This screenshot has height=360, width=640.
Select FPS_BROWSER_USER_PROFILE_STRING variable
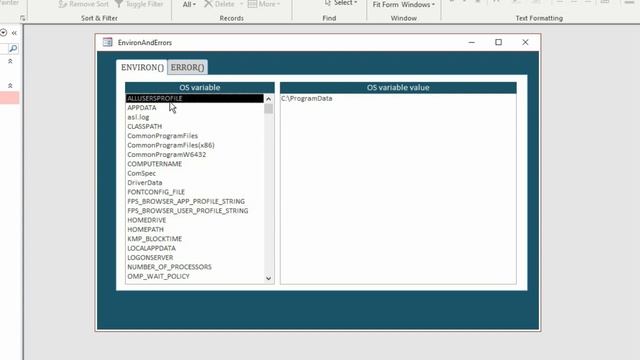(195, 211)
